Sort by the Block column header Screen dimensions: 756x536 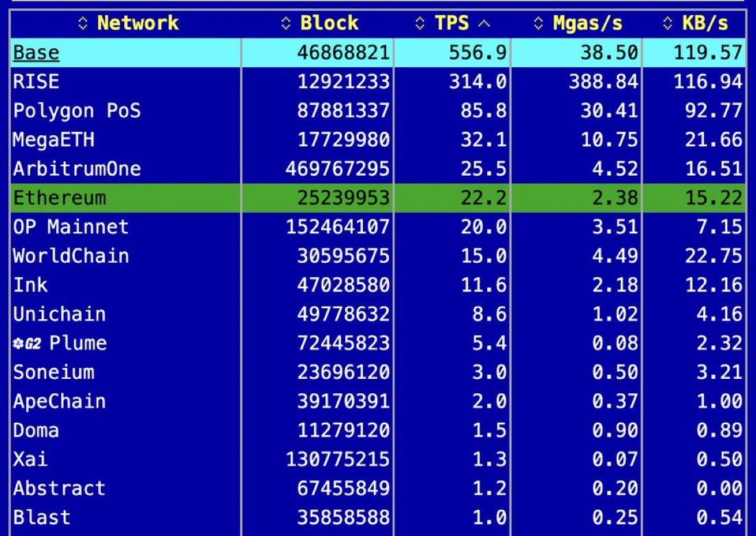(x=329, y=23)
